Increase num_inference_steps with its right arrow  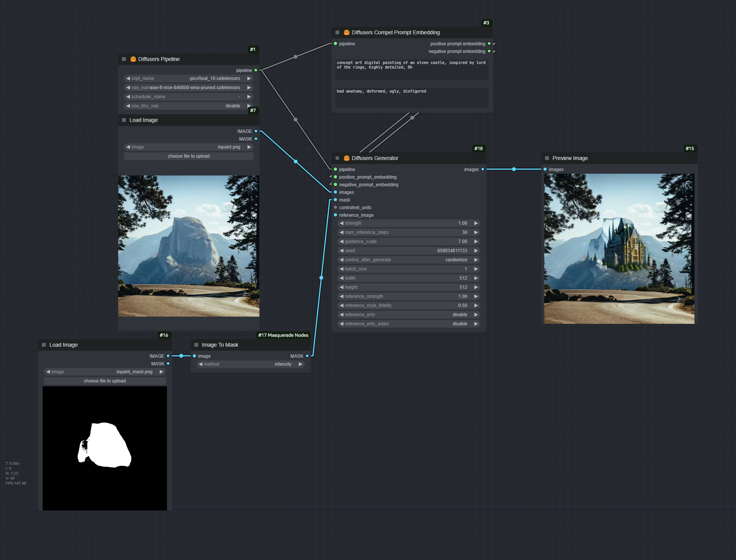(476, 232)
